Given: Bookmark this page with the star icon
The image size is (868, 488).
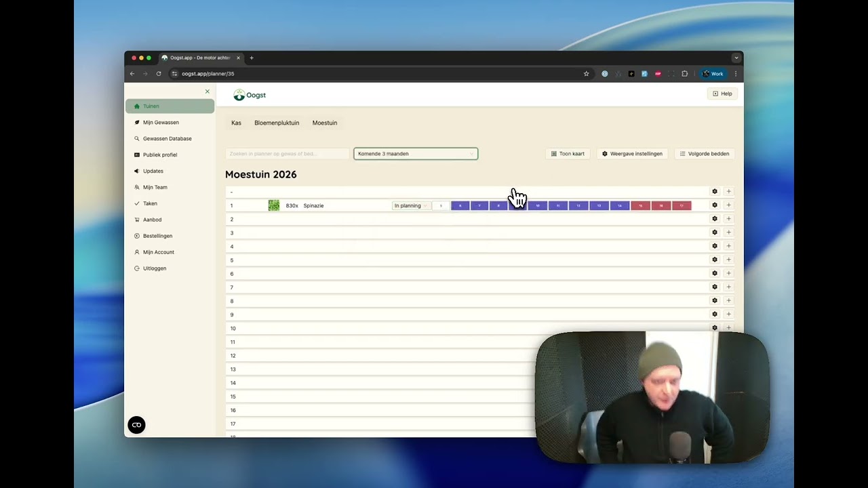Looking at the screenshot, I should coord(587,74).
